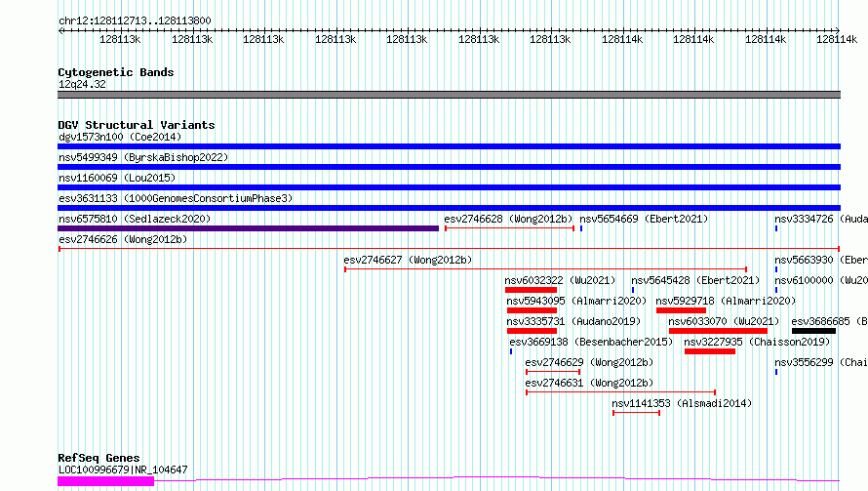Click esv2746631 (Wong2012b) label
Image resolution: width=868 pixels, height=491 pixels.
click(x=589, y=383)
